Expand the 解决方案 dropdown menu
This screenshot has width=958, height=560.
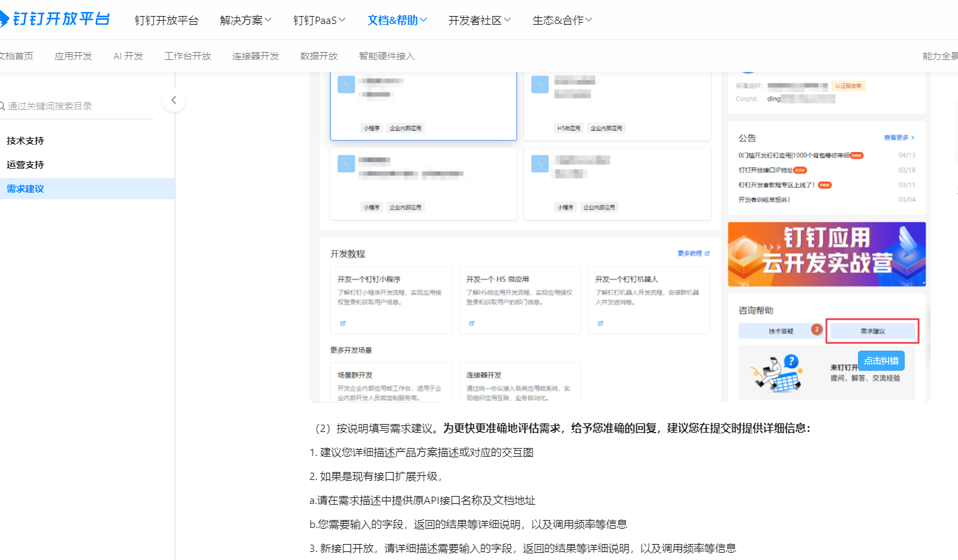[246, 20]
